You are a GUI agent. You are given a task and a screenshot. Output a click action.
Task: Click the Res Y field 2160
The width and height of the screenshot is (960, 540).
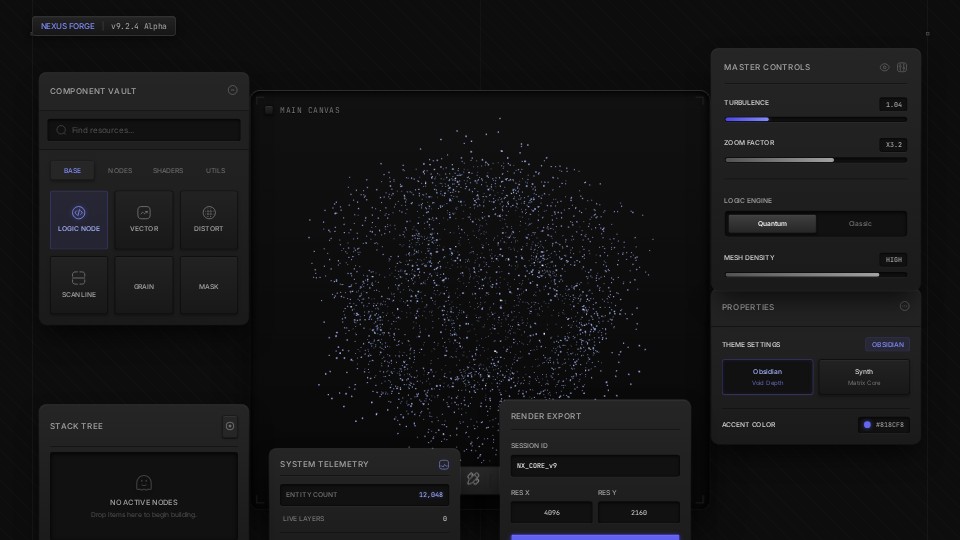tap(639, 512)
